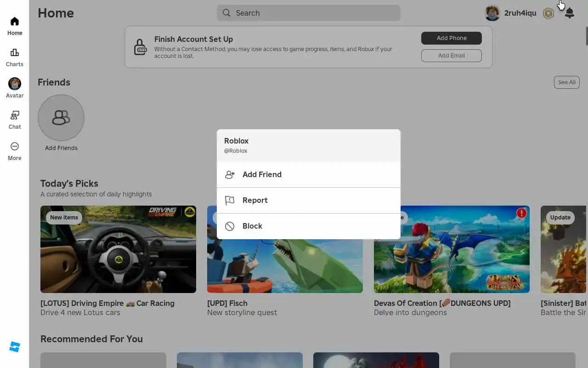The image size is (588, 368).
Task: Open the Devas Of Creation thumbnail
Action: pyautogui.click(x=452, y=249)
